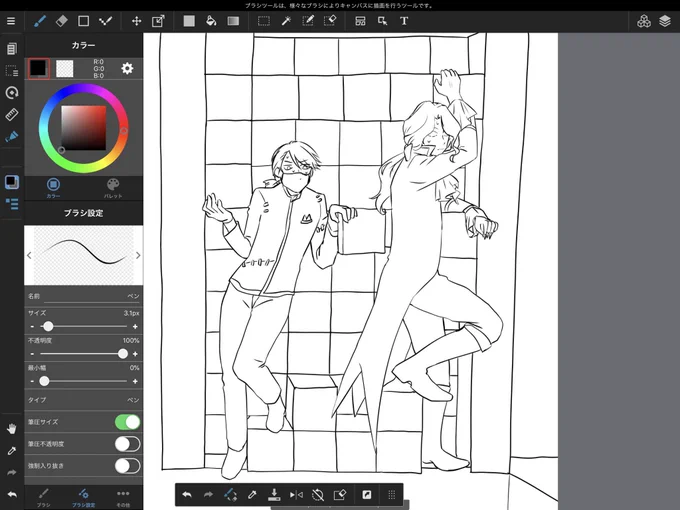Switch to the パレット tab
Image resolution: width=680 pixels, height=510 pixels.
point(113,188)
